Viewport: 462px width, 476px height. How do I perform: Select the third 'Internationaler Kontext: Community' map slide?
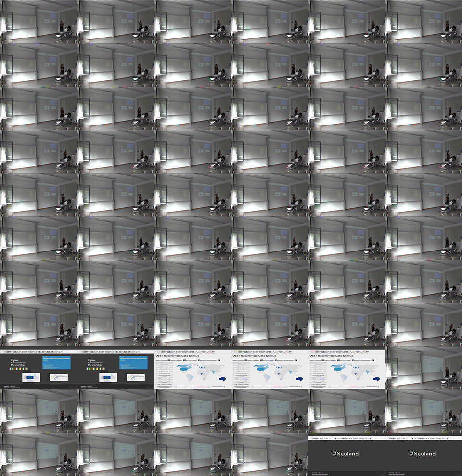(346, 368)
